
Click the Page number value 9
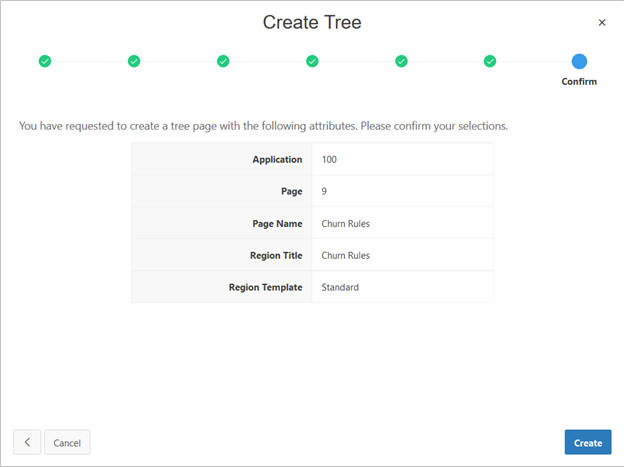pyautogui.click(x=324, y=191)
